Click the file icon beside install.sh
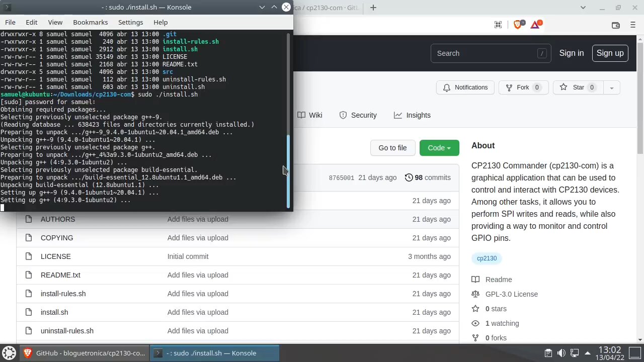644x362 pixels. point(28,312)
